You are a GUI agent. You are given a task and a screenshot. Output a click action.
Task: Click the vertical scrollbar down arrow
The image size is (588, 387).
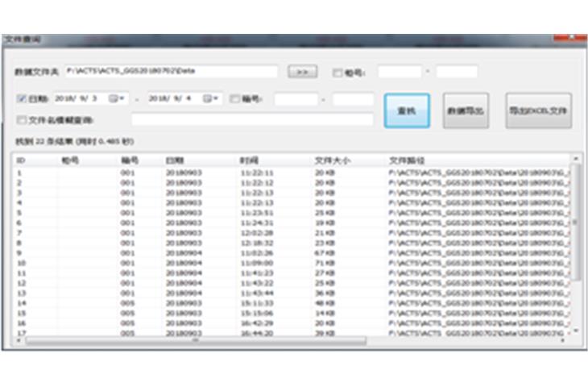(x=575, y=331)
